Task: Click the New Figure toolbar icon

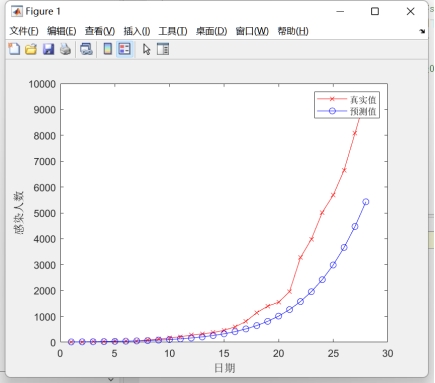Action: click(14, 49)
